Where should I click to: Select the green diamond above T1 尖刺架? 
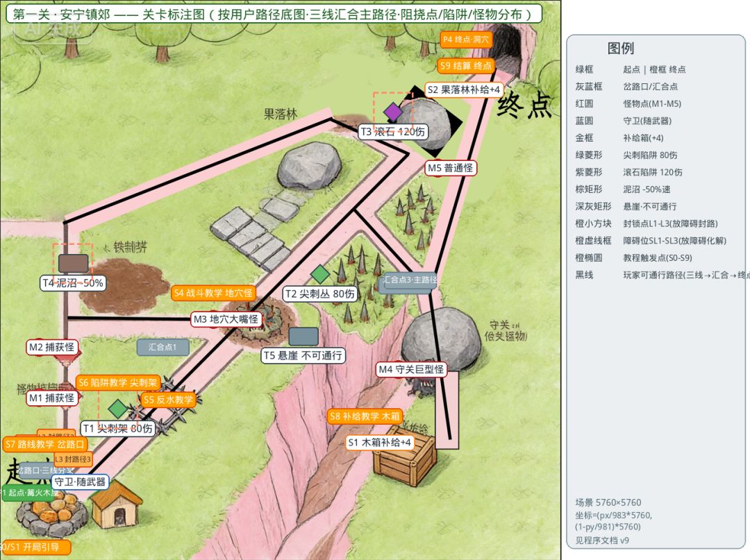click(x=117, y=409)
